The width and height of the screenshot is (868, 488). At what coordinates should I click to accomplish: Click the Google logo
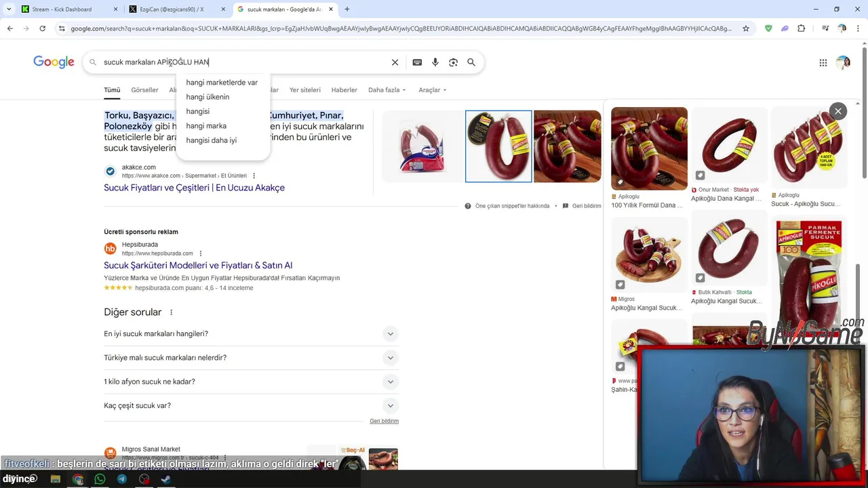coord(54,62)
